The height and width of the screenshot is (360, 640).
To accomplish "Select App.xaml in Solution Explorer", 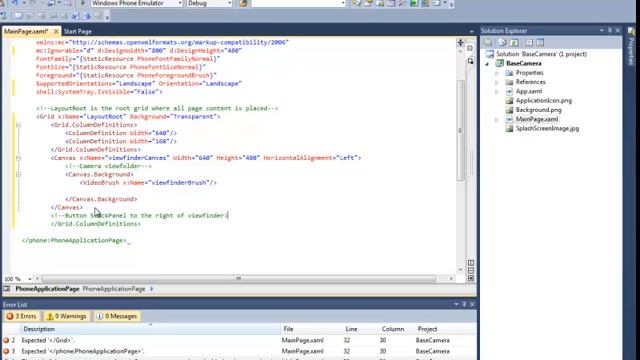I will point(529,91).
